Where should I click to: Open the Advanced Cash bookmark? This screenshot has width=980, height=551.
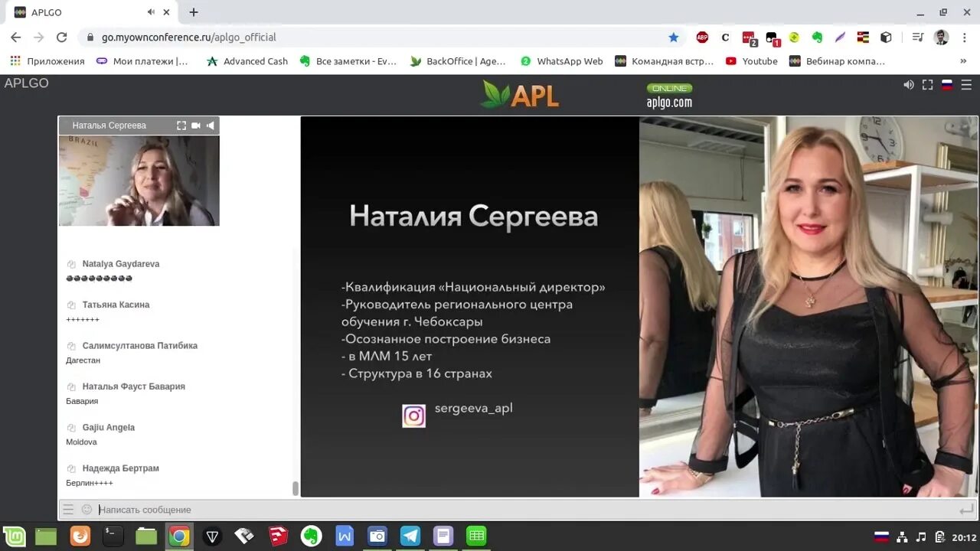247,61
